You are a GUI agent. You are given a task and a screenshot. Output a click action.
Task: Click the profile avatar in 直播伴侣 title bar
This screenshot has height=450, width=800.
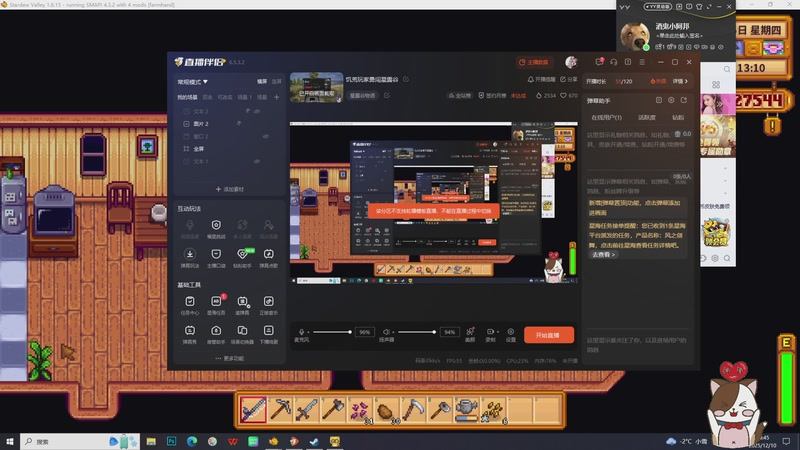coord(571,62)
